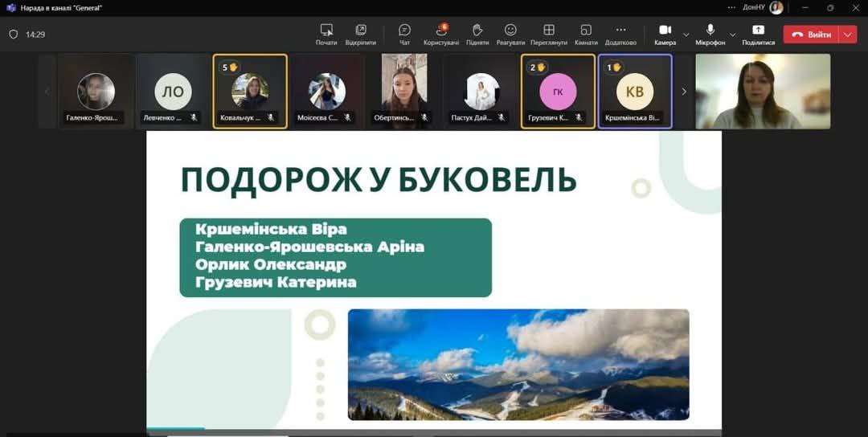Select the Левченко ЛО participant tile

[173, 92]
